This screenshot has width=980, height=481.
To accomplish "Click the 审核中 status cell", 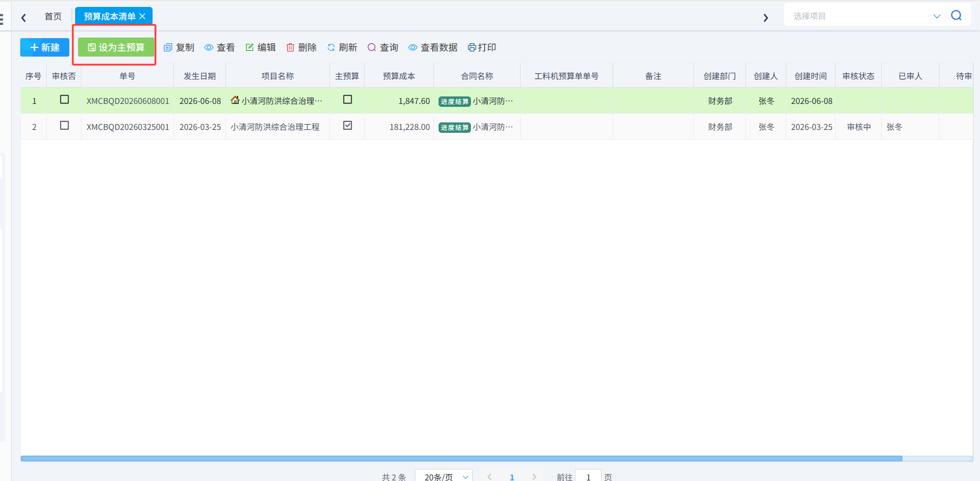I will pos(859,127).
